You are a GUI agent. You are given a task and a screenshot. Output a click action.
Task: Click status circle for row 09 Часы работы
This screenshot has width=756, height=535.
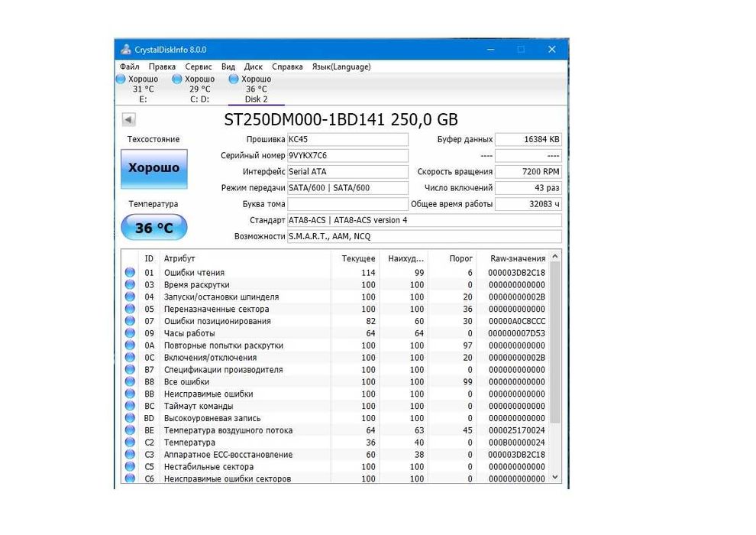tap(130, 333)
